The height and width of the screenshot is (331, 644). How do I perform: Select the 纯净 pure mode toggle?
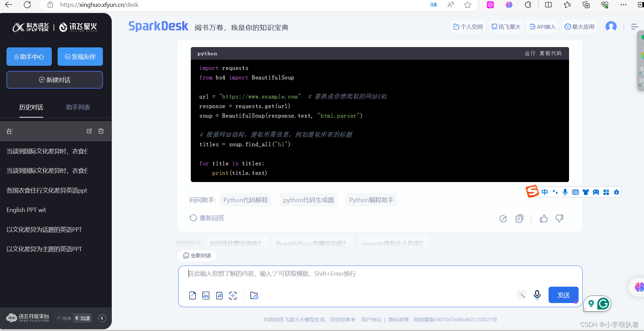click(64, 318)
